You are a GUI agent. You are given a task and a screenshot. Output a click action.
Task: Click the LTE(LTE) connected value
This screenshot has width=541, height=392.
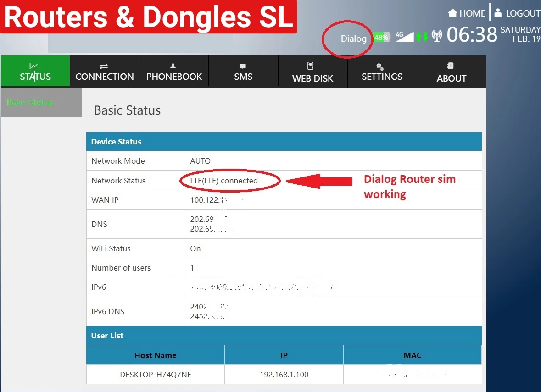pos(224,181)
